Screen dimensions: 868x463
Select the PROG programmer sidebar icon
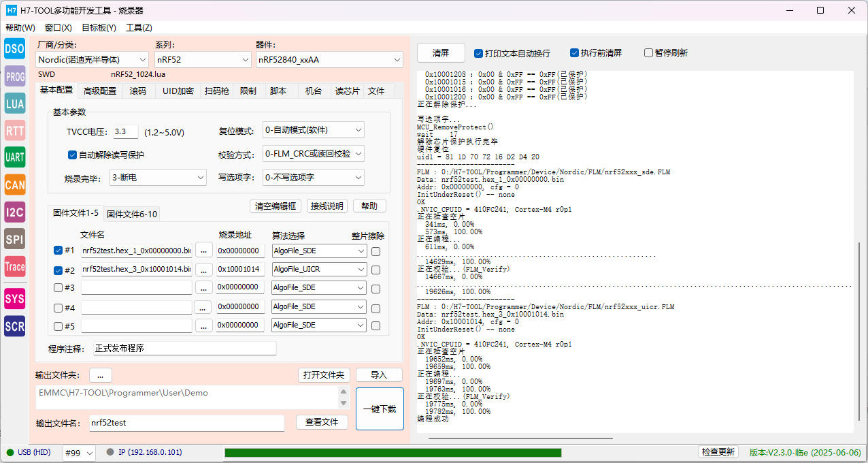point(15,76)
